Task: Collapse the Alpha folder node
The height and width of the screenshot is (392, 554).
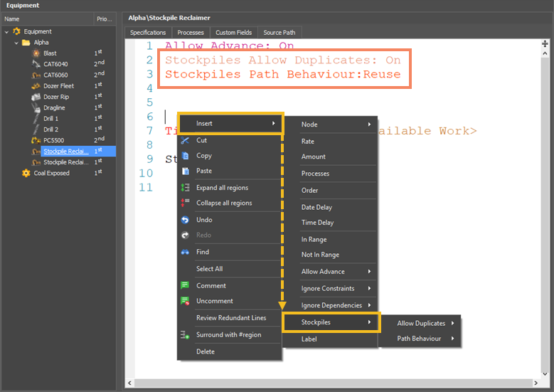Action: (16, 43)
